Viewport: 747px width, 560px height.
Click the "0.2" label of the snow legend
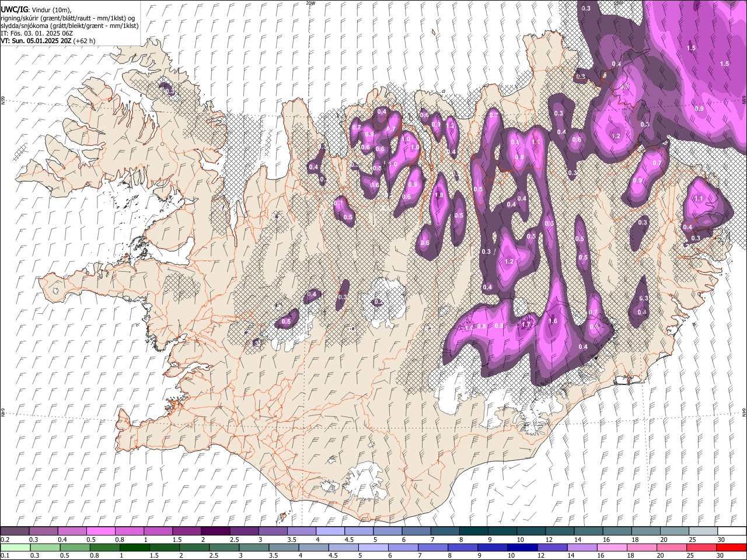[5, 540]
